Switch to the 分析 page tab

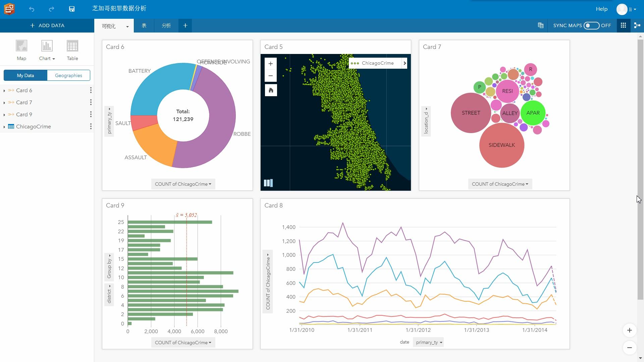[x=166, y=25]
